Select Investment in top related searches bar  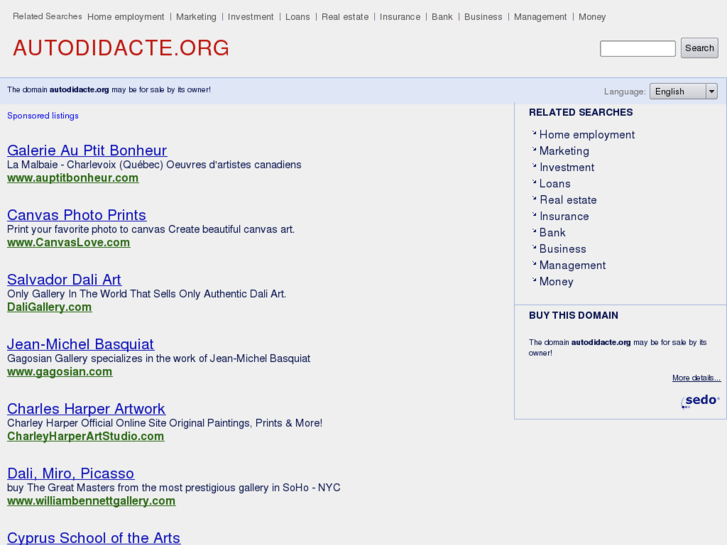click(x=250, y=17)
